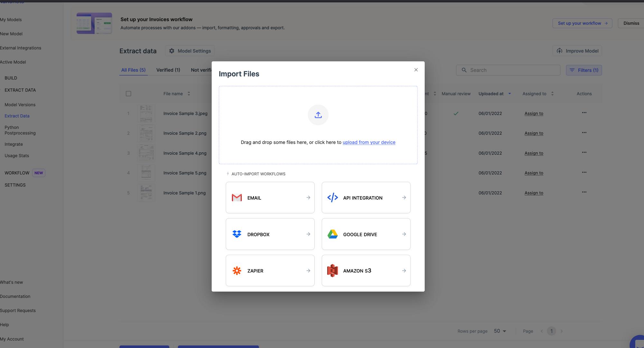Switch to the Verified (1) tab
Screen dimensions: 644x348
168,70
